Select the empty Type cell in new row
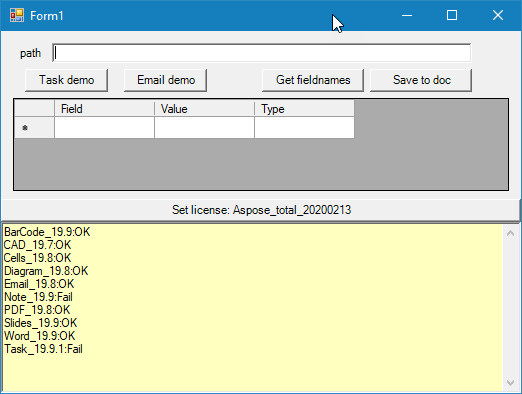Screen dimensions: 522x394 click(304, 128)
